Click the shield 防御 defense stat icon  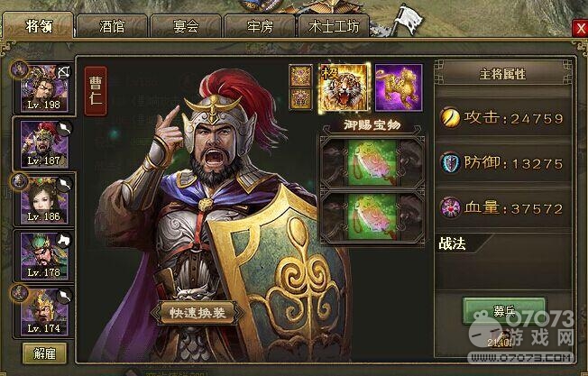[450, 162]
